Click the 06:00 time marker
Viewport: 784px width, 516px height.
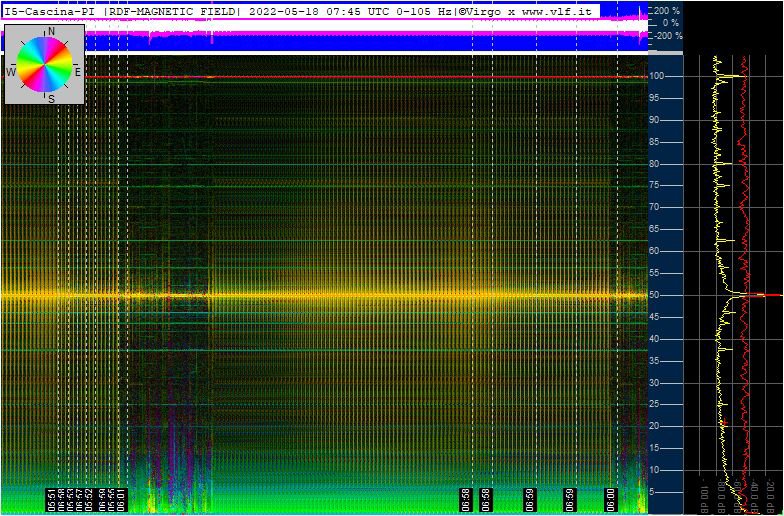[x=610, y=499]
